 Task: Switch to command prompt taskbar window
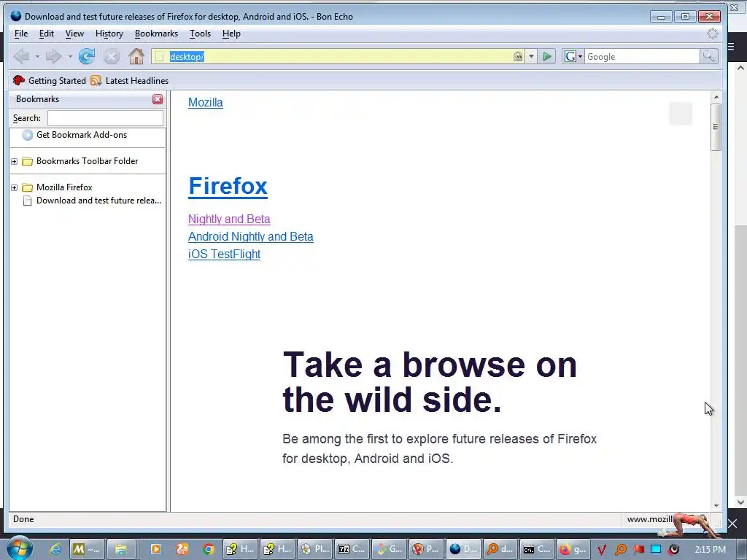[536, 550]
